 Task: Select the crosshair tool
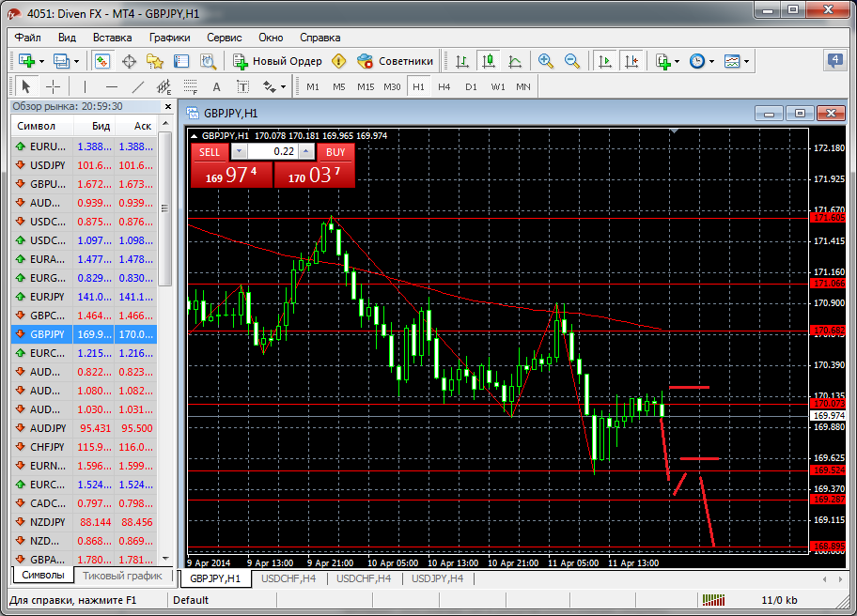(53, 86)
